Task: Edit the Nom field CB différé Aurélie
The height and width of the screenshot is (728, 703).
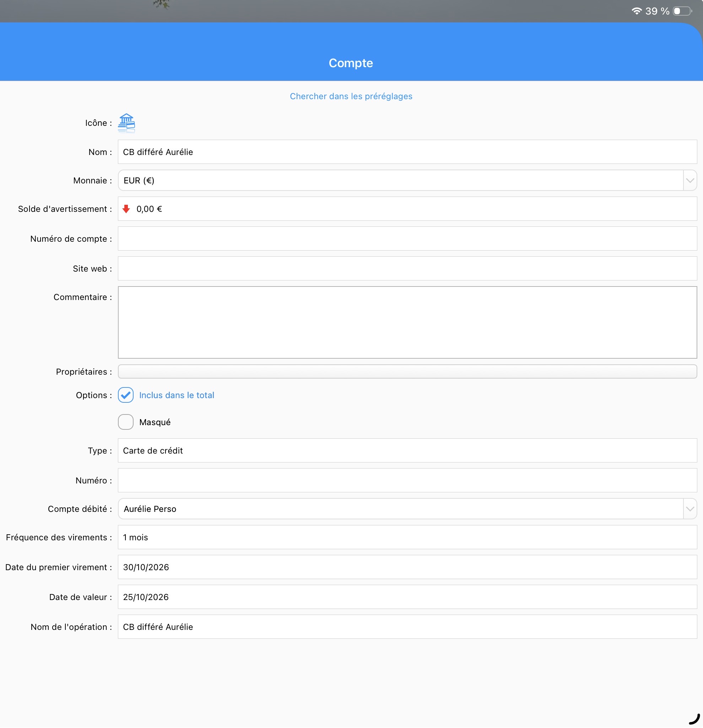Action: click(x=407, y=152)
